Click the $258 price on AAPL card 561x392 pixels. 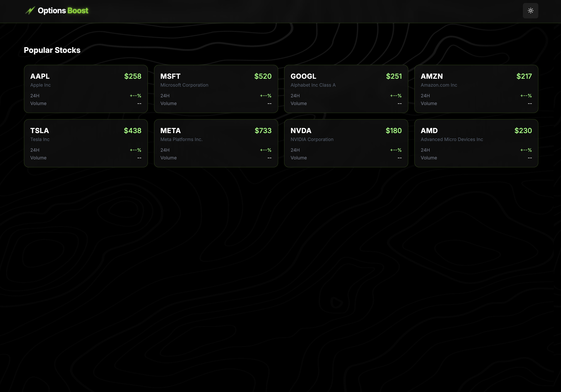[133, 76]
